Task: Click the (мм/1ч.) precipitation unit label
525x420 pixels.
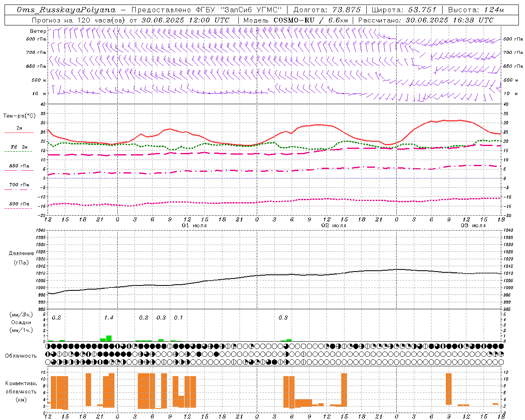Action: pos(21,330)
